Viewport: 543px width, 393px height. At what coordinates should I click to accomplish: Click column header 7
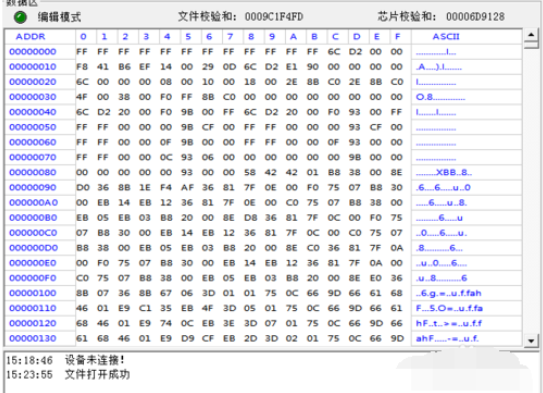(230, 37)
